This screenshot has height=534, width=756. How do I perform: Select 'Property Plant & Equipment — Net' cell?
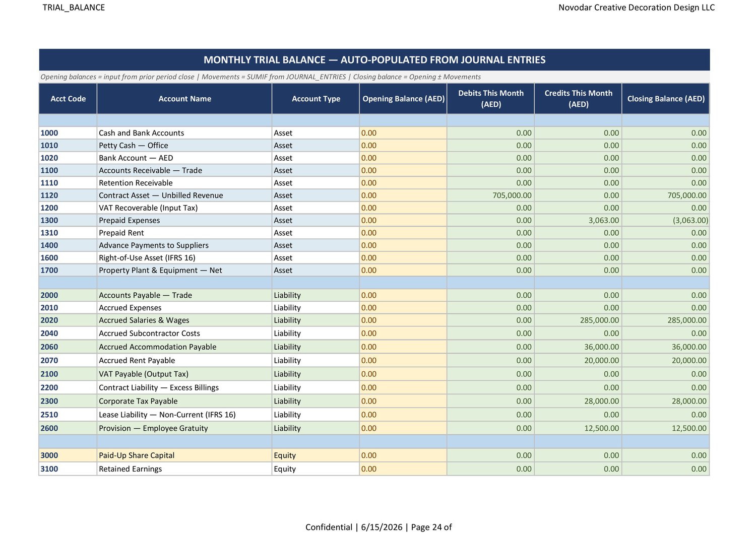click(184, 271)
